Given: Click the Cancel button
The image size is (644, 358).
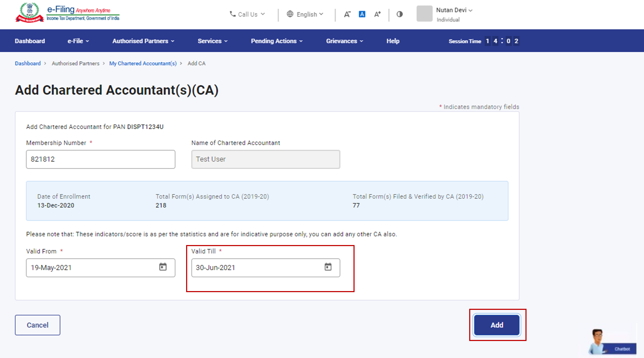Looking at the screenshot, I should [38, 325].
